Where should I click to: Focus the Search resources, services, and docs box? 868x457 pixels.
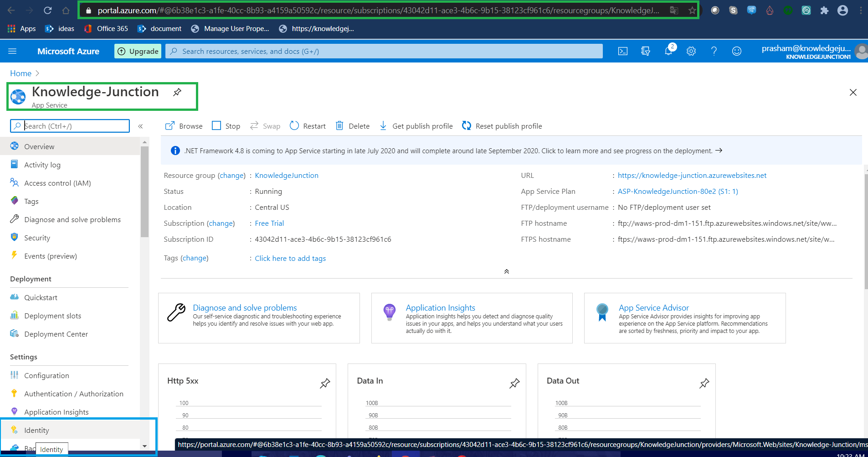pos(384,51)
